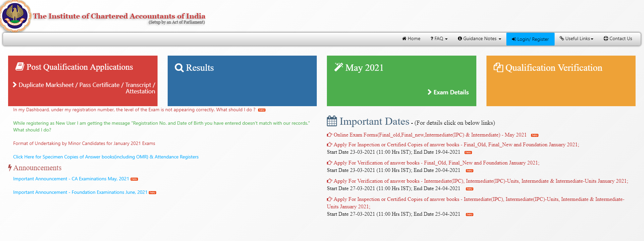Open the Useful Links dropdown
This screenshot has height=241, width=644.
coord(576,39)
